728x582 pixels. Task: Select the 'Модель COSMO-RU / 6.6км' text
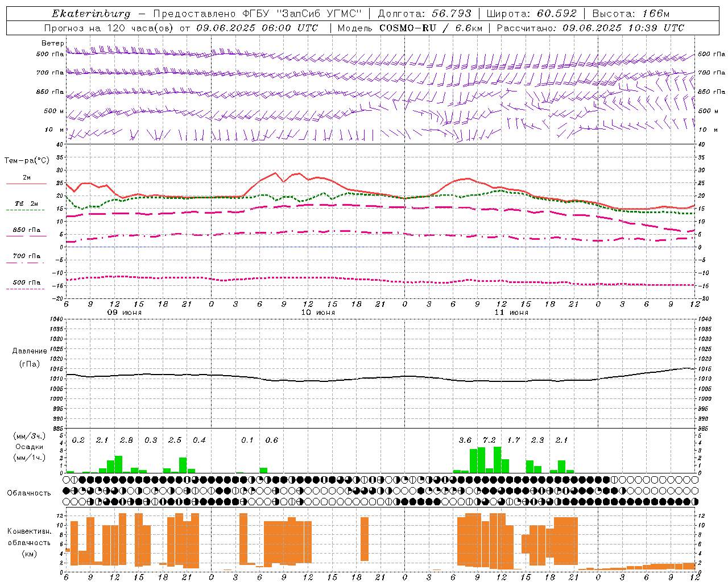coord(410,28)
